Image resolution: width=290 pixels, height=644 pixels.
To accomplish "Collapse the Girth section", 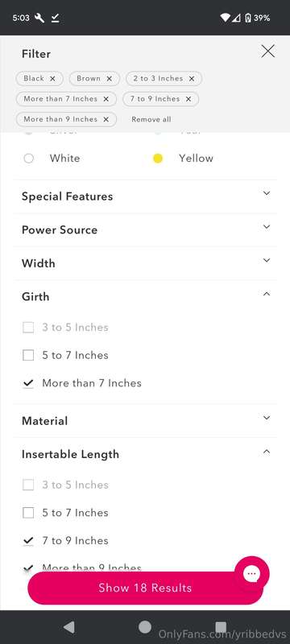I will point(145,296).
